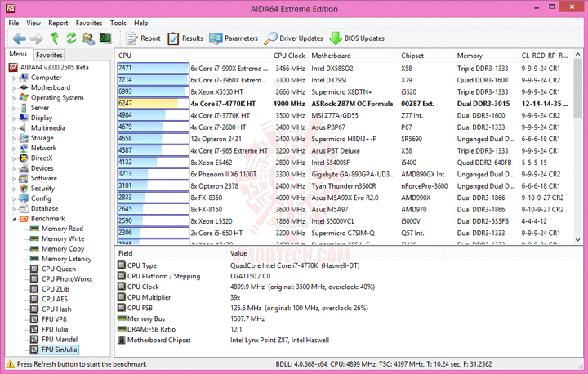
Task: Select the 4132 score bar for Xeon E5462
Action: point(153,163)
